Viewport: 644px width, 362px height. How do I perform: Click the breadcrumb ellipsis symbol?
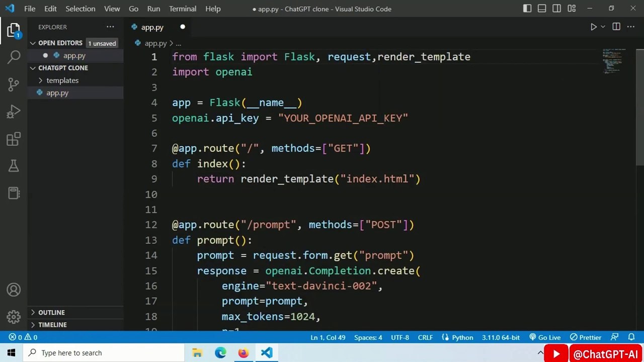click(178, 44)
